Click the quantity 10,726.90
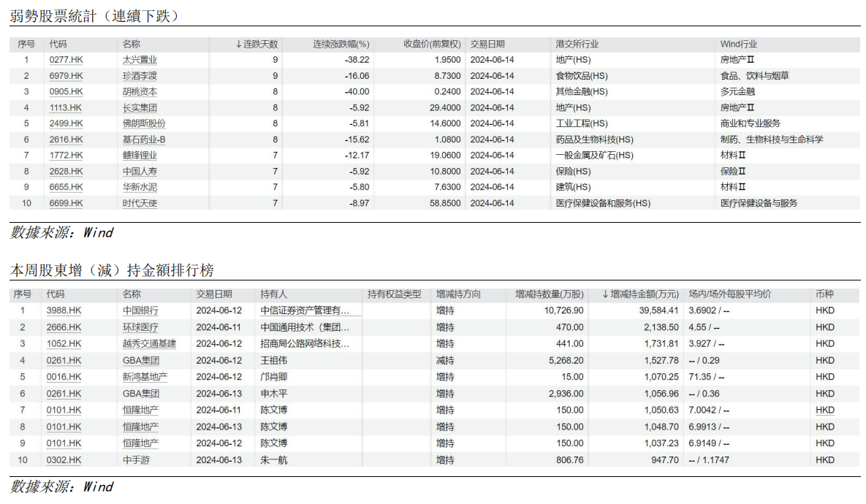The image size is (866, 504). 564,310
